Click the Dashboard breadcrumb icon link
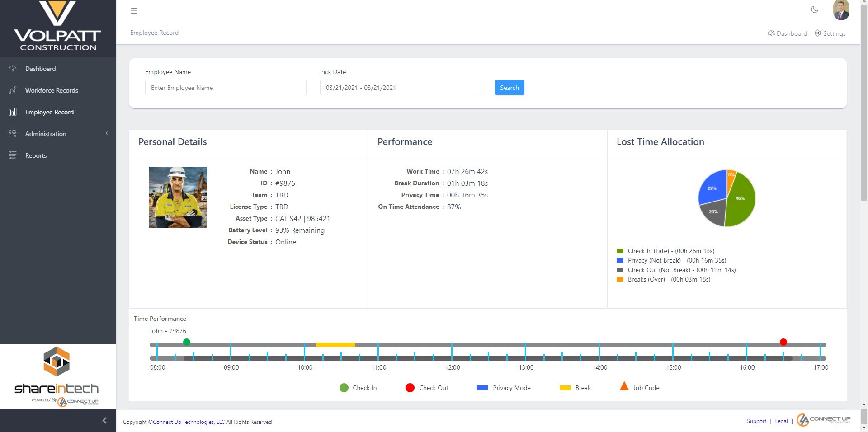This screenshot has height=432, width=868. click(787, 33)
